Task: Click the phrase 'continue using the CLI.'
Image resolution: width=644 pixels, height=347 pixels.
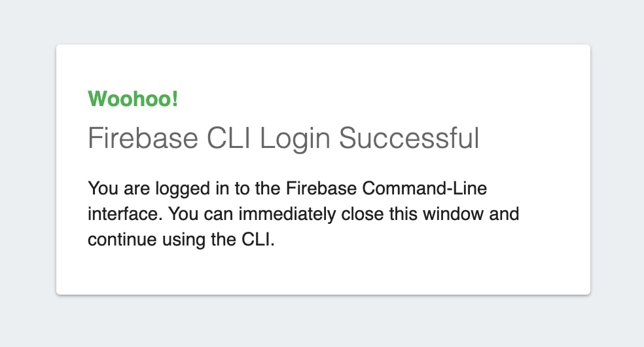Action: pyautogui.click(x=182, y=240)
